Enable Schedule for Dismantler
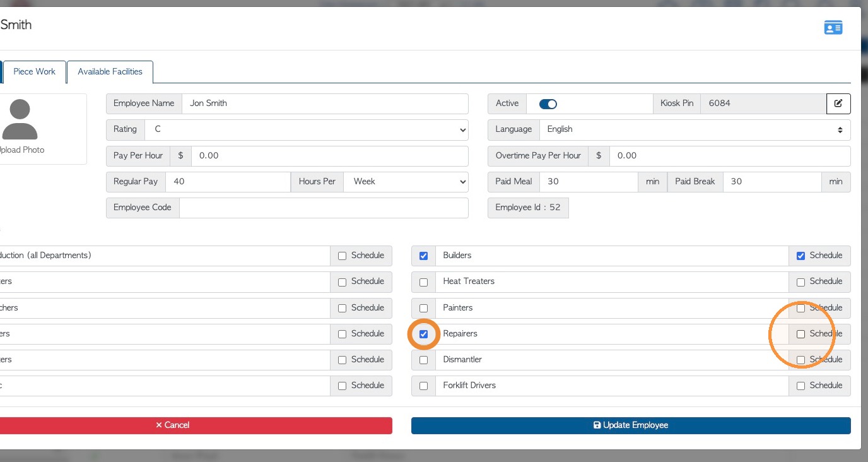The width and height of the screenshot is (868, 462). 801,360
